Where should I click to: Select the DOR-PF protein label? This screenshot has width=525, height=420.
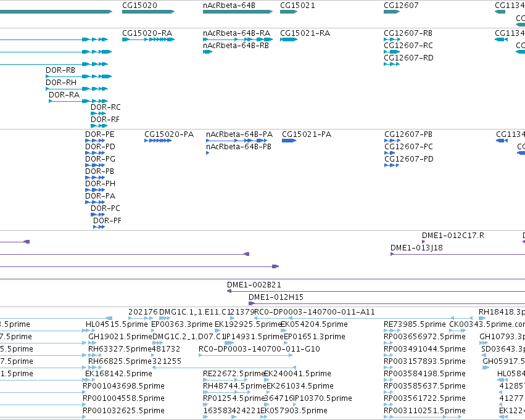(107, 221)
